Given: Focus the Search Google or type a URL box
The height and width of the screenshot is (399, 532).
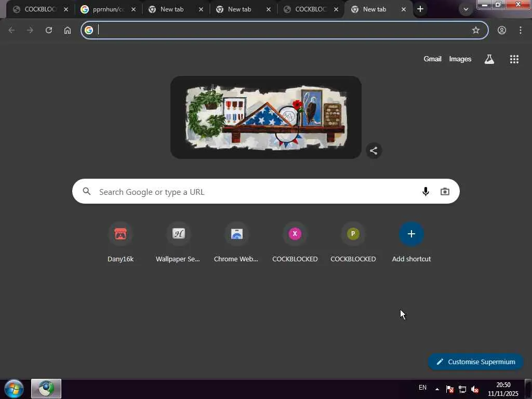Looking at the screenshot, I should coord(265,191).
